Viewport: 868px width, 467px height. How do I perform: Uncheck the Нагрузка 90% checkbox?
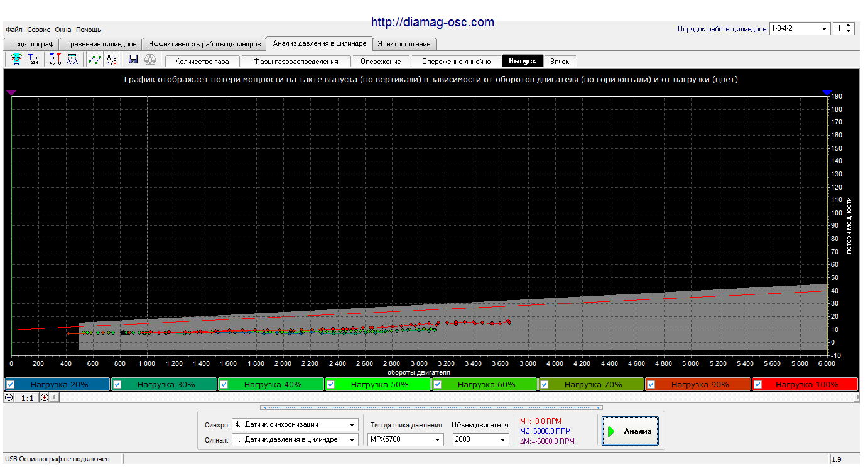(x=651, y=384)
